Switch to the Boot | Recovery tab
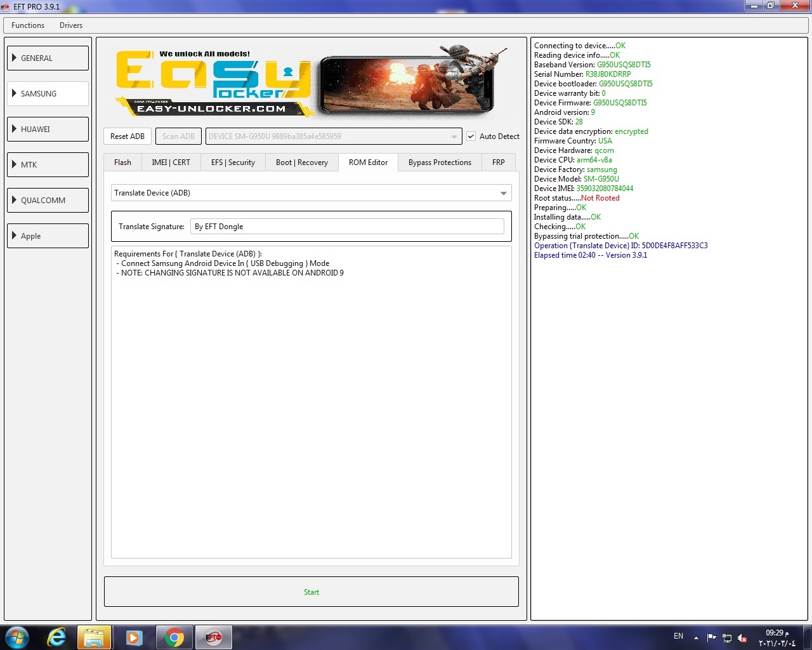Screen dimensions: 812x650 (302, 162)
